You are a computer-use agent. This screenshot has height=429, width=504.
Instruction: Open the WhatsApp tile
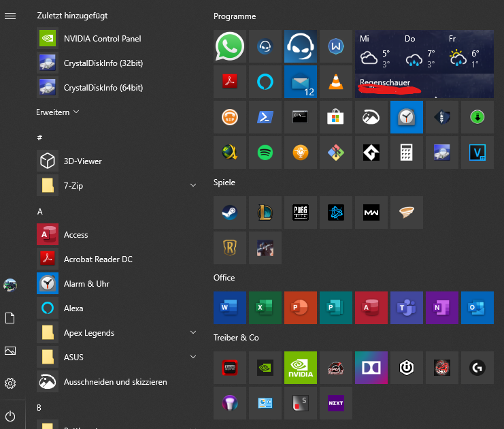point(230,46)
